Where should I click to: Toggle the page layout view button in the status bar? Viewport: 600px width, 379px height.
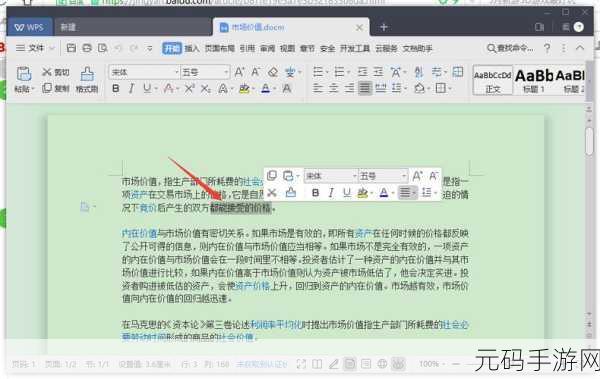(x=349, y=364)
